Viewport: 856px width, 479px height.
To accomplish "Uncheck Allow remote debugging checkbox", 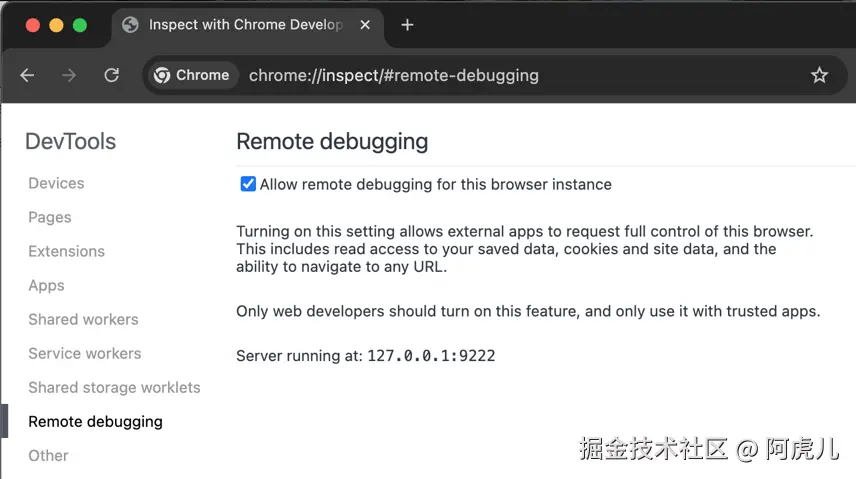I will click(248, 184).
